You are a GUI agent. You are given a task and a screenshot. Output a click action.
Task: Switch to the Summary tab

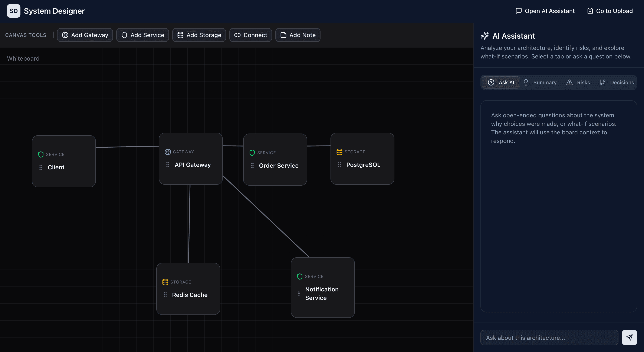(x=545, y=82)
